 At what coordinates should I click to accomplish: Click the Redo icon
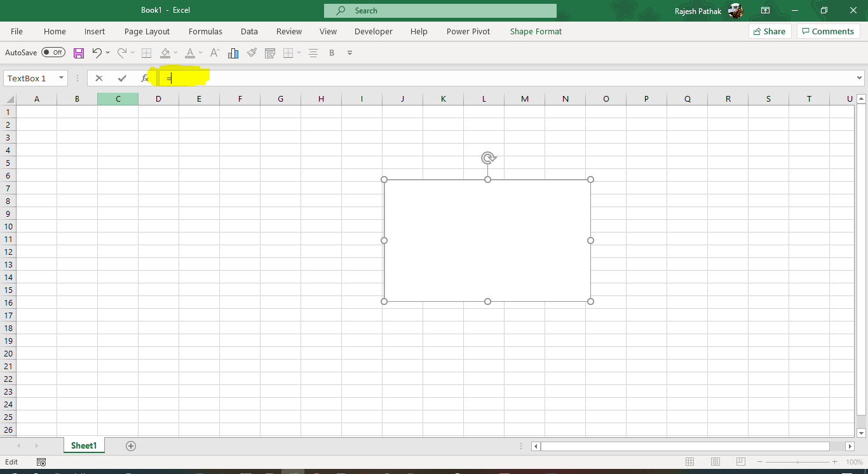(119, 53)
